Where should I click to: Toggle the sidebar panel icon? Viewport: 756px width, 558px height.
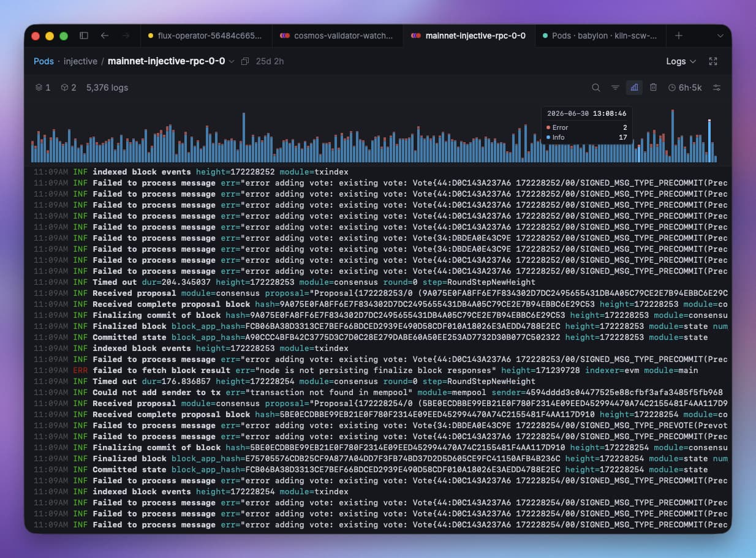pos(84,36)
